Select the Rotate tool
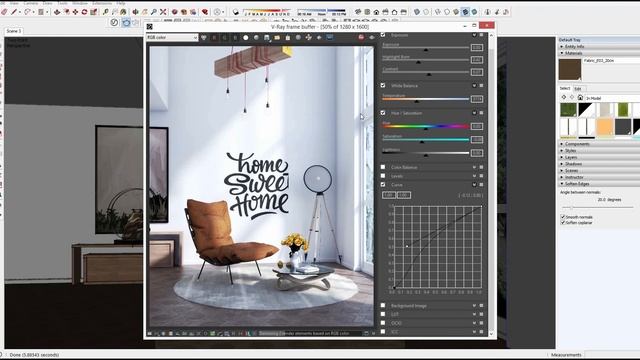This screenshot has height=360, width=640. [x=84, y=12]
